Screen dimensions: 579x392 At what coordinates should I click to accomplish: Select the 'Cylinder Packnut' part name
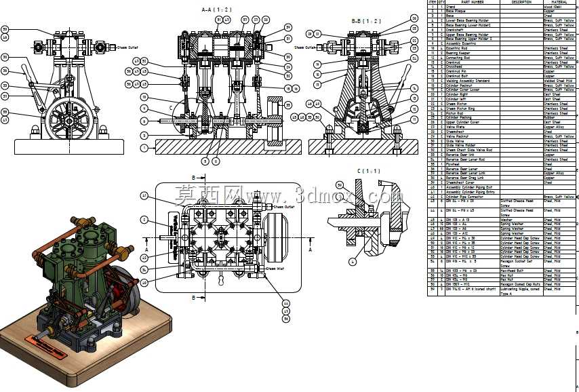[459, 85]
